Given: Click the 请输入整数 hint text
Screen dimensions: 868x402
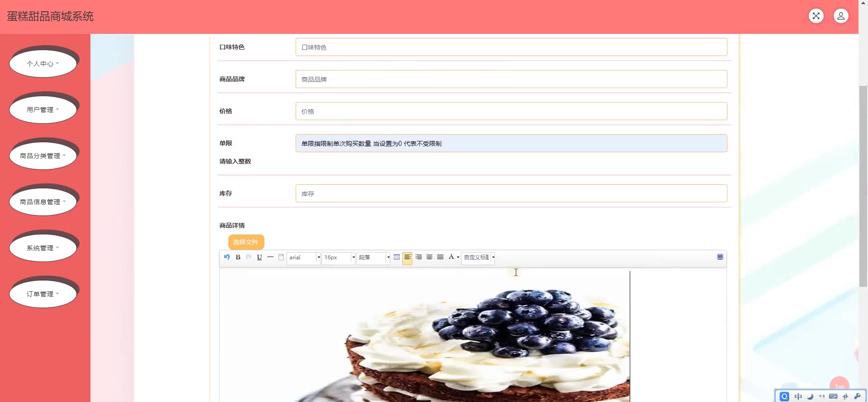Looking at the screenshot, I should pyautogui.click(x=235, y=161).
